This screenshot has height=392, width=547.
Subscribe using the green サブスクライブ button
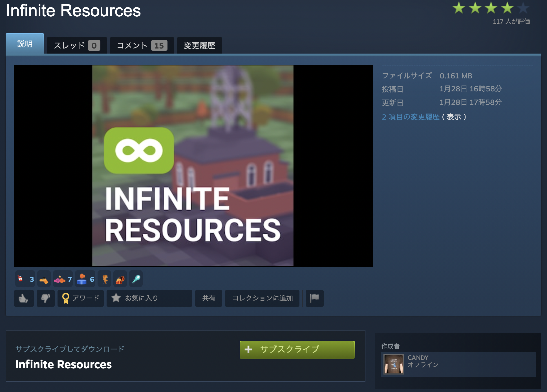click(x=297, y=349)
